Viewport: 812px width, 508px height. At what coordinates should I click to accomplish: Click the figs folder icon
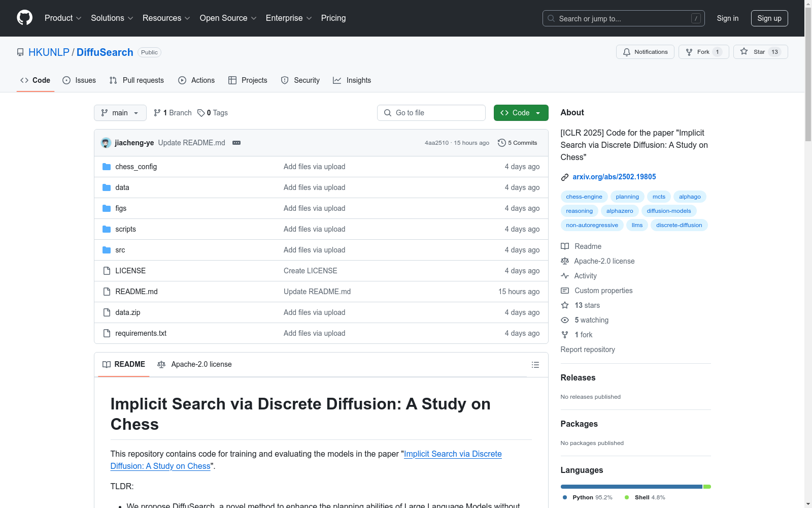tap(107, 208)
